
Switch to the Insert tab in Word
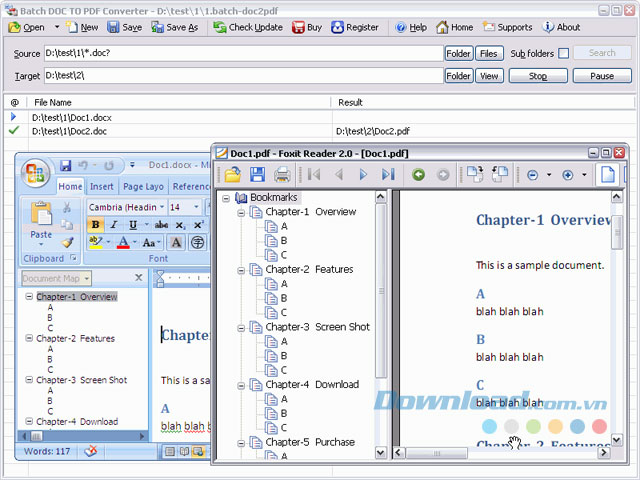pyautogui.click(x=102, y=187)
